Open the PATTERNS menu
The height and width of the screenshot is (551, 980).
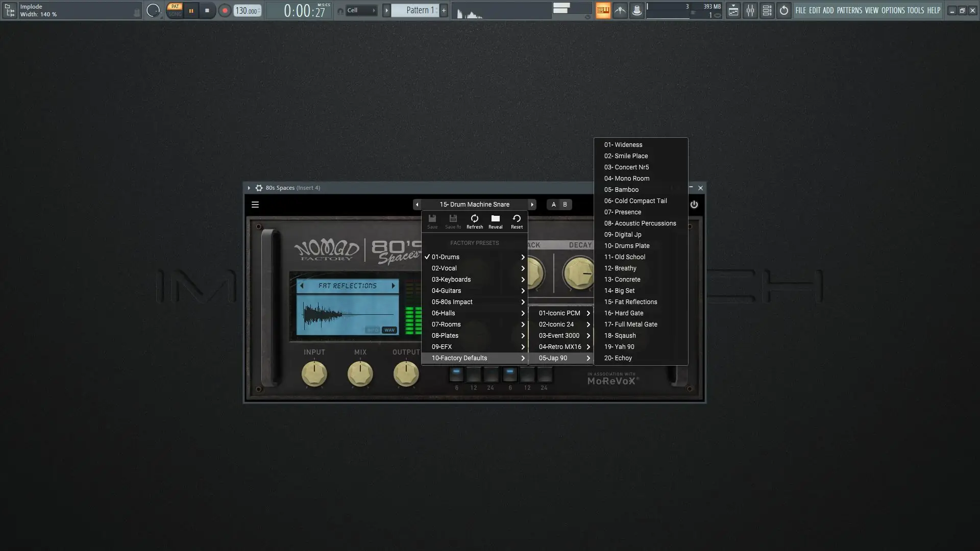849,10
